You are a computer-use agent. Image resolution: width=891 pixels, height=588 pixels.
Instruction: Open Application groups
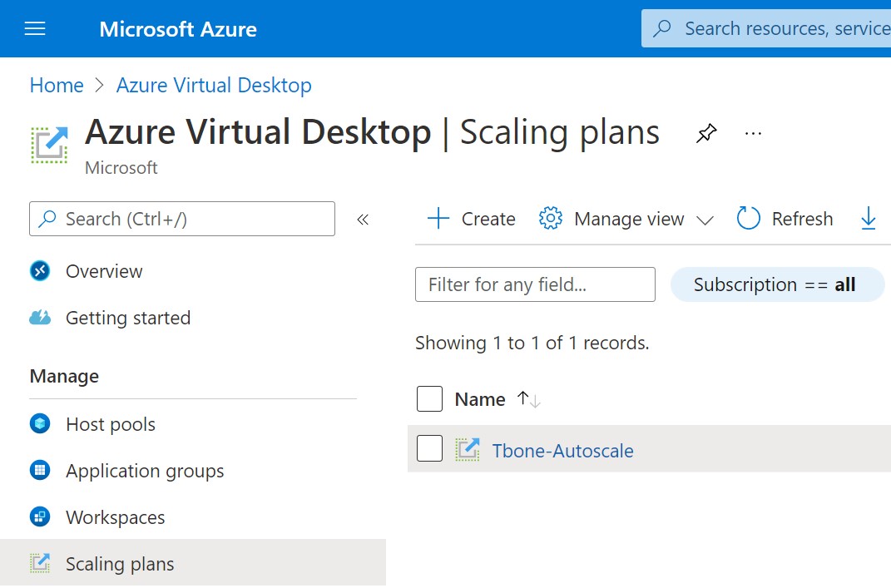click(145, 471)
